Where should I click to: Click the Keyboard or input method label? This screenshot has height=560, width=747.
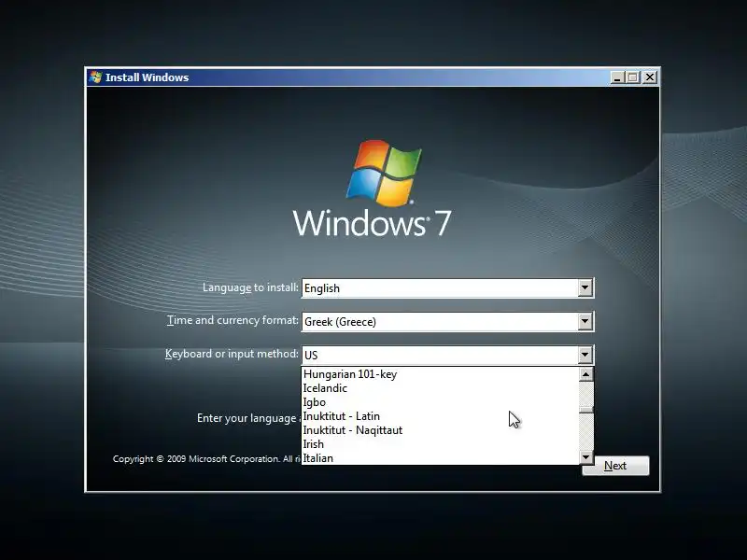[x=232, y=354]
